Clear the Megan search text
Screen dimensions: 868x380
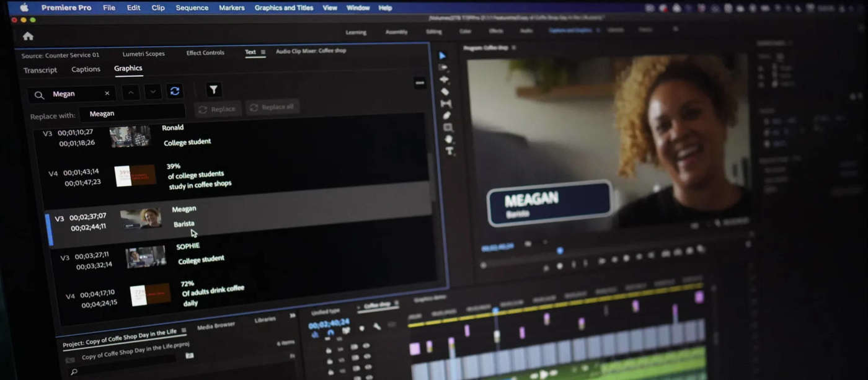point(107,94)
